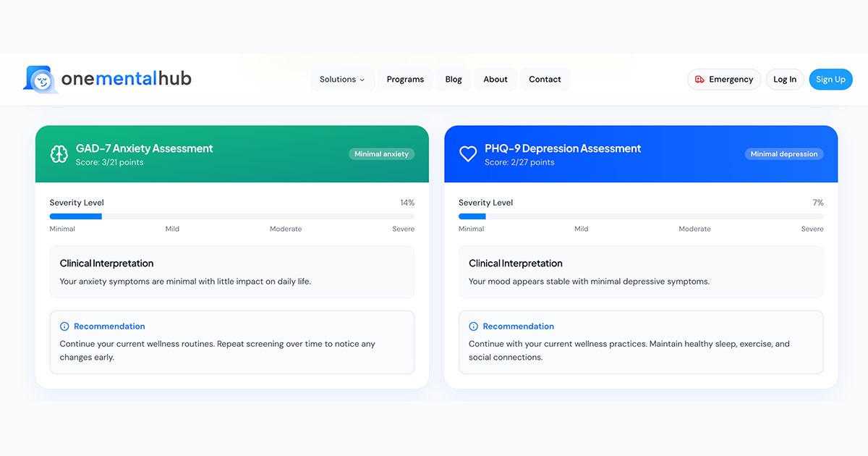Click the Score: 3/21 points text
Viewport: 868px width, 456px height.
click(110, 162)
